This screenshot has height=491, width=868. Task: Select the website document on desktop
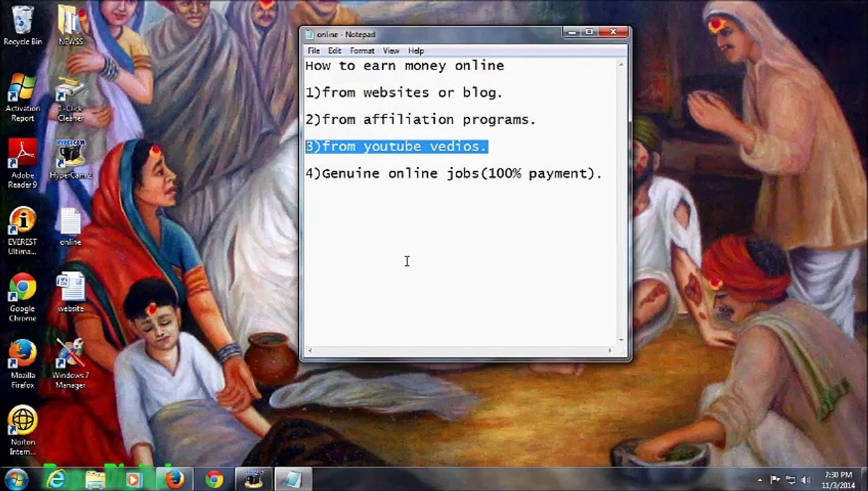pyautogui.click(x=70, y=293)
